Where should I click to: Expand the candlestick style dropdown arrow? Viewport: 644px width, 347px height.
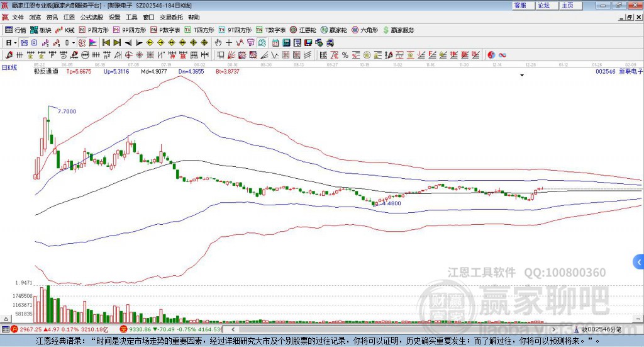click(x=74, y=43)
